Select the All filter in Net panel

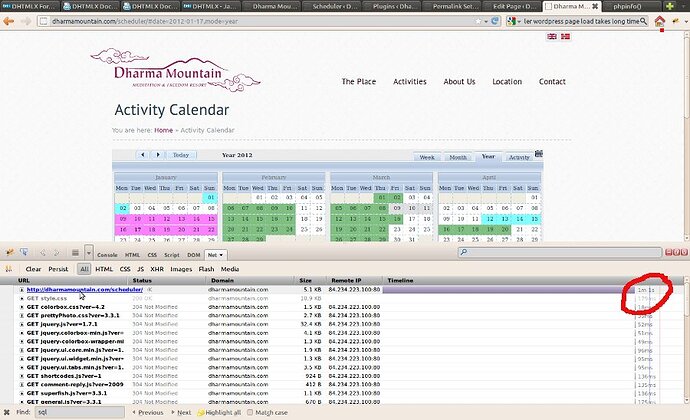(x=84, y=269)
